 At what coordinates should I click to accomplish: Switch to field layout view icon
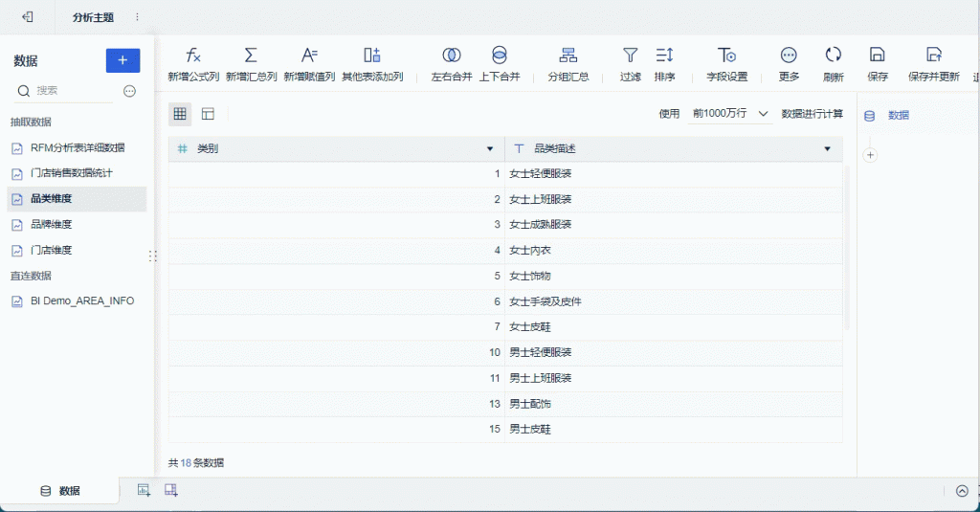(x=208, y=114)
